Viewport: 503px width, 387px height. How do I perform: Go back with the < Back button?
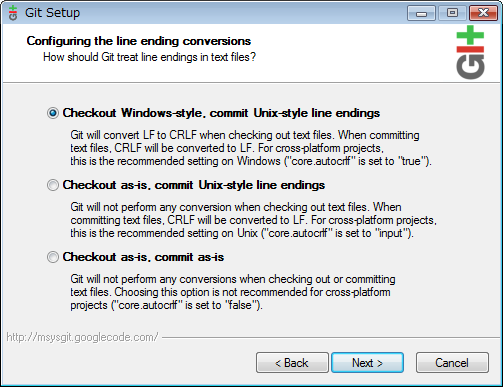292,363
